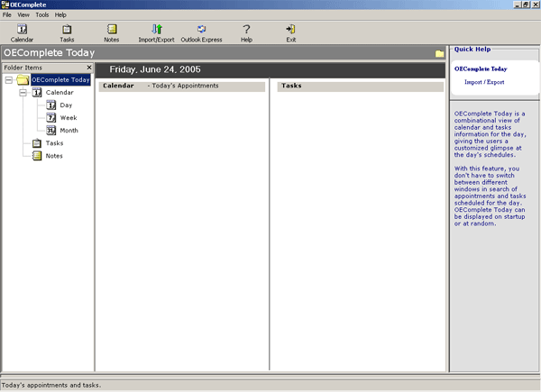Click the Notes notepad icon in tree

[37, 156]
